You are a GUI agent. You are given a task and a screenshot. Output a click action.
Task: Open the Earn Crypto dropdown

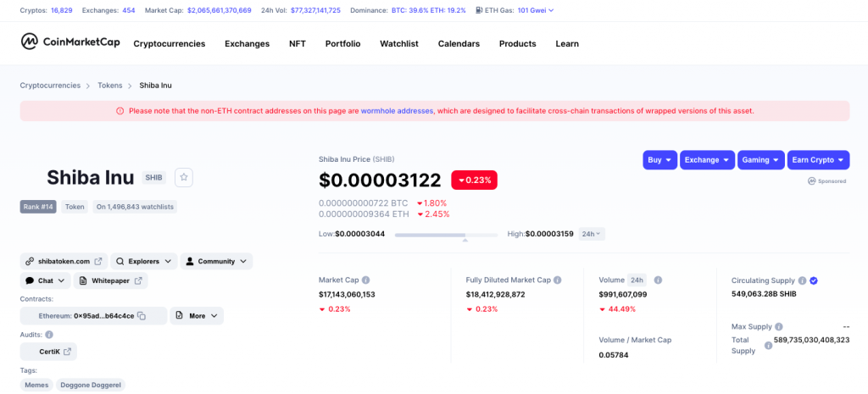click(818, 160)
